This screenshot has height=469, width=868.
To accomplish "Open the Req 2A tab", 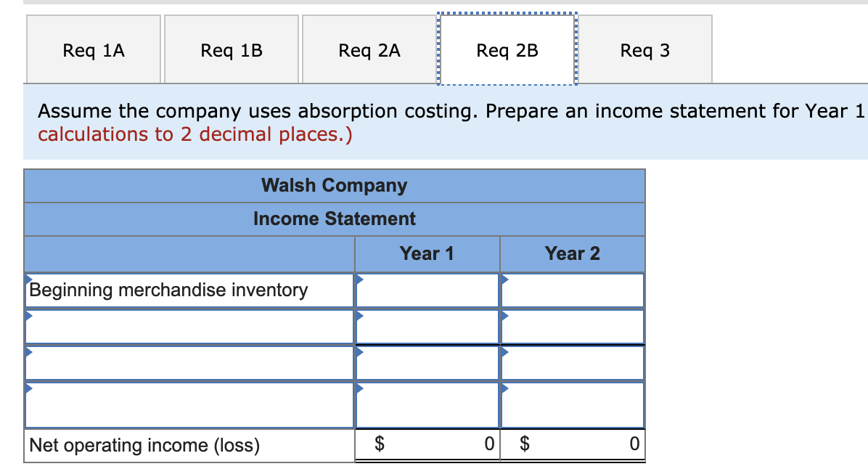I will click(369, 49).
